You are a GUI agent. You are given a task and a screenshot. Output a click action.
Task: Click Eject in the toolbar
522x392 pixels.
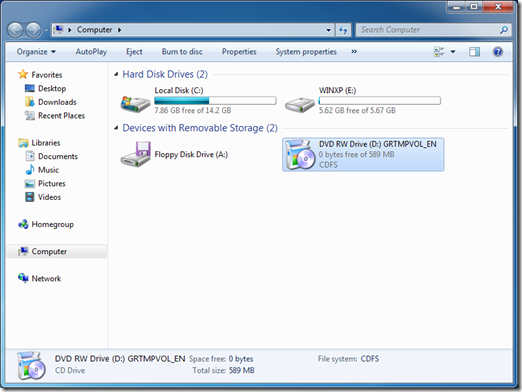[x=134, y=52]
